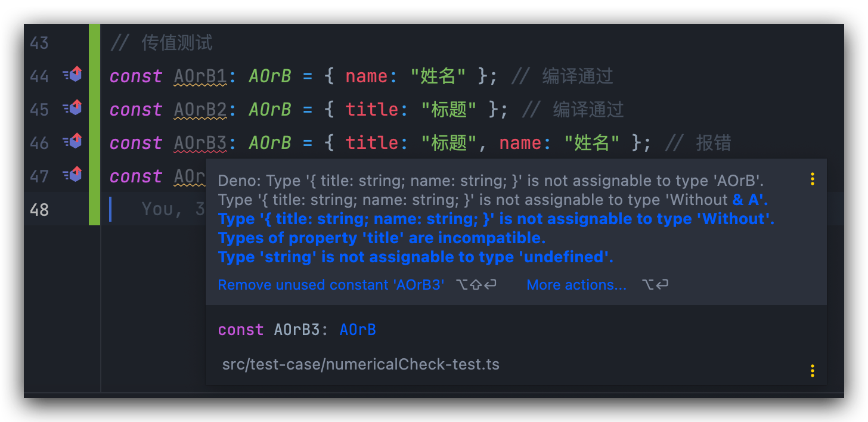868x422 pixels.
Task: Click the gutter action icon next to line 45
Action: pos(72,108)
